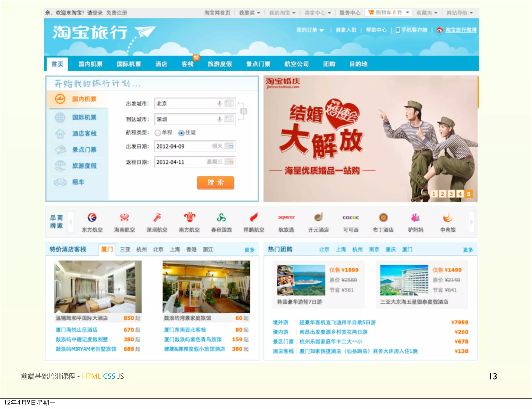Click the Weibo icon beside 淘宝旅行微博
Screen dimensions: 532x409
pyautogui.click(x=440, y=30)
